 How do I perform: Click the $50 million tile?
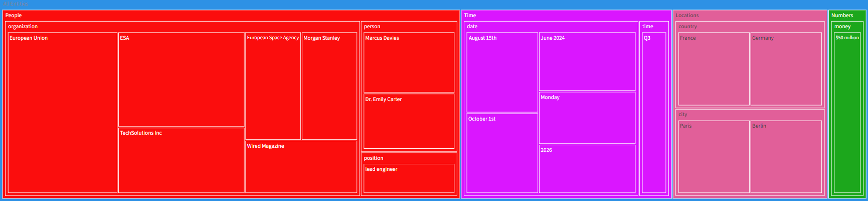[x=847, y=113]
